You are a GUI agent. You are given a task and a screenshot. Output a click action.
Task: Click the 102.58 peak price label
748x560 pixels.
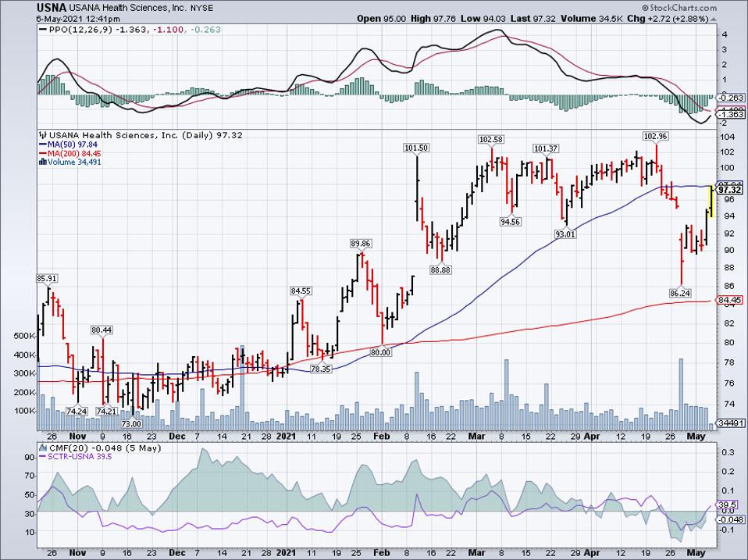pos(491,139)
